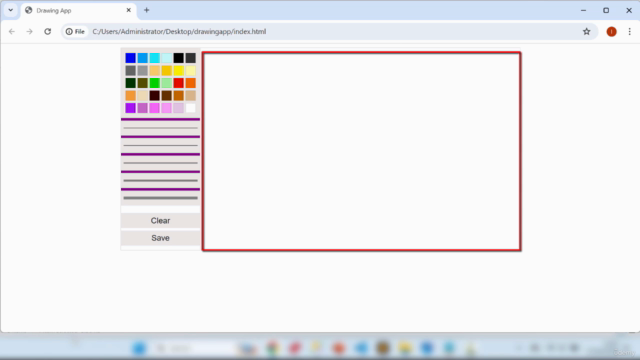Viewport: 640px width, 360px height.
Task: Reload the Drawing App page
Action: coord(47,31)
